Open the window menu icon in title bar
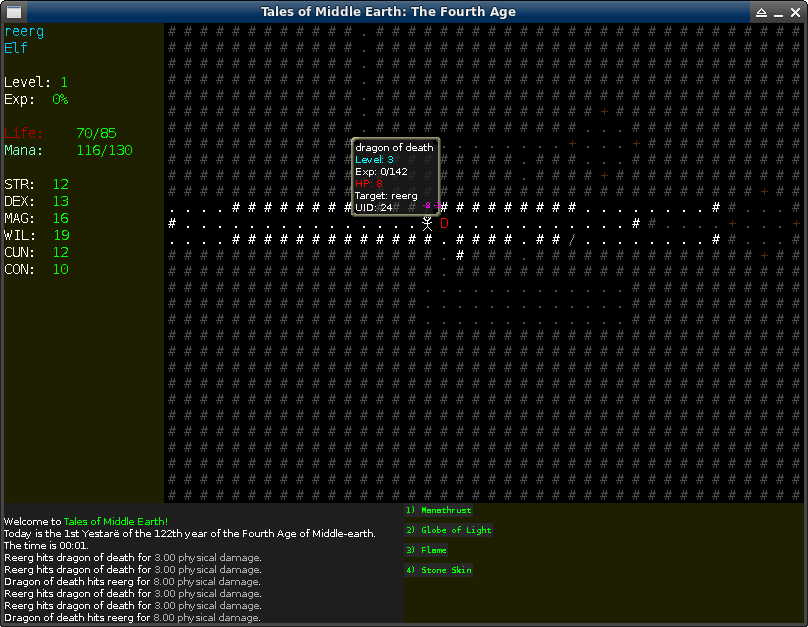Screen dimensions: 808x627 coord(14,12)
